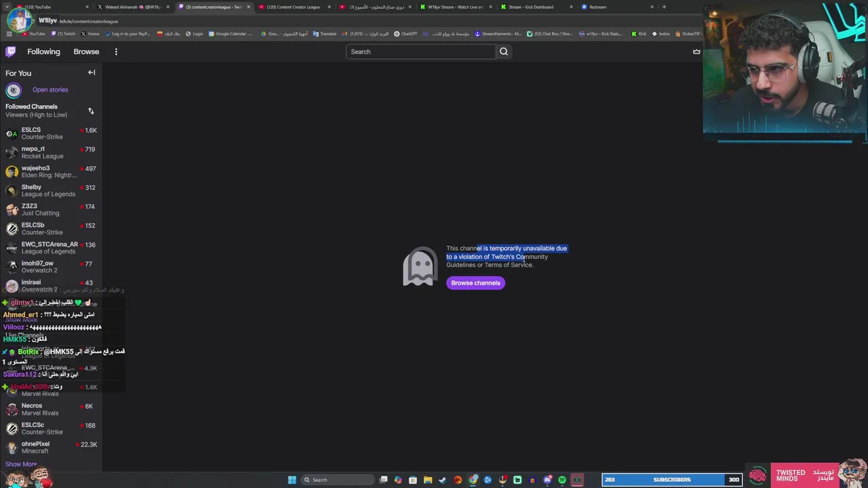Screen dimensions: 868x488
Task: Switch to Waleed Alshamali X tab
Action: coord(133,7)
